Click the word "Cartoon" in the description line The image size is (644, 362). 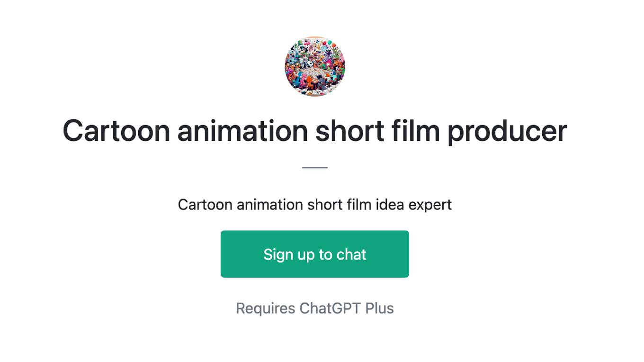tap(205, 205)
